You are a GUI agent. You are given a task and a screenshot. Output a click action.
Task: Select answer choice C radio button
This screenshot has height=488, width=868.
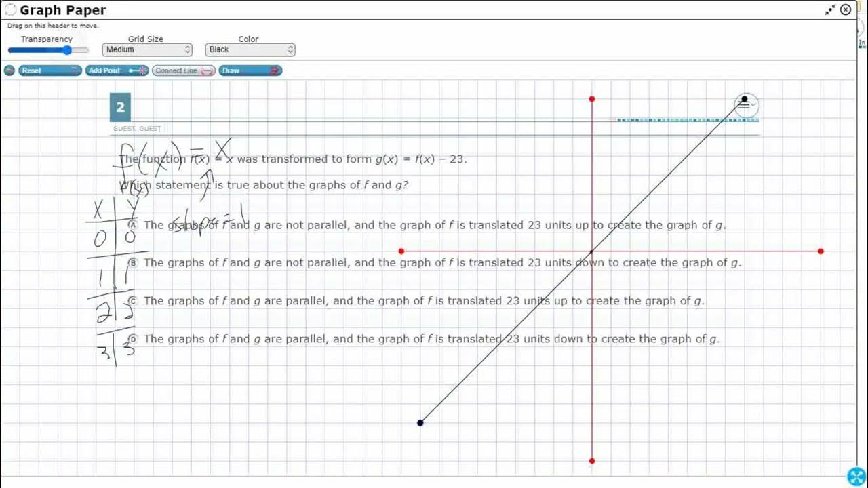pyautogui.click(x=133, y=300)
